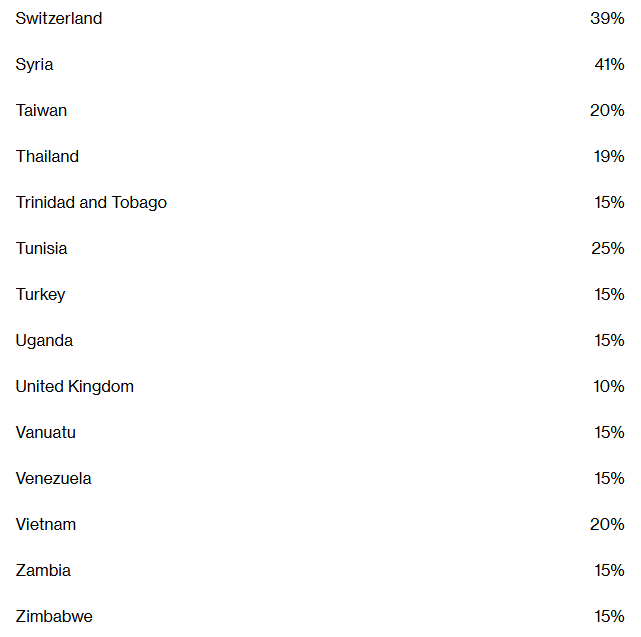
Task: Click the Vanuatu country name
Action: (46, 433)
